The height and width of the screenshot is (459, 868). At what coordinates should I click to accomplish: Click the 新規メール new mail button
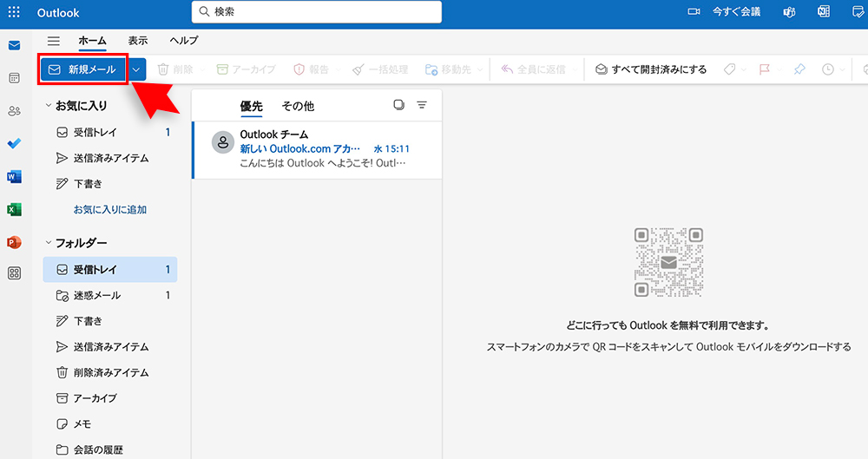[x=83, y=69]
